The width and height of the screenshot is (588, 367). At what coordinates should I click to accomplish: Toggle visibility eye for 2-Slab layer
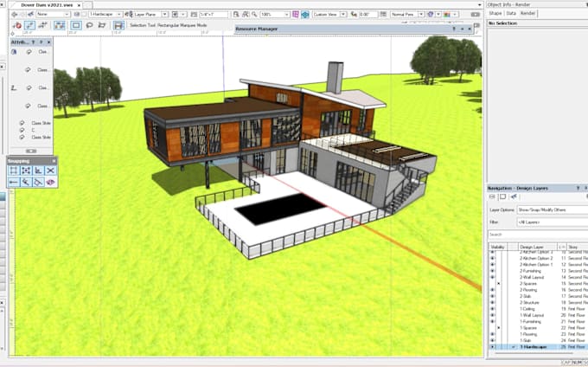pyautogui.click(x=492, y=296)
